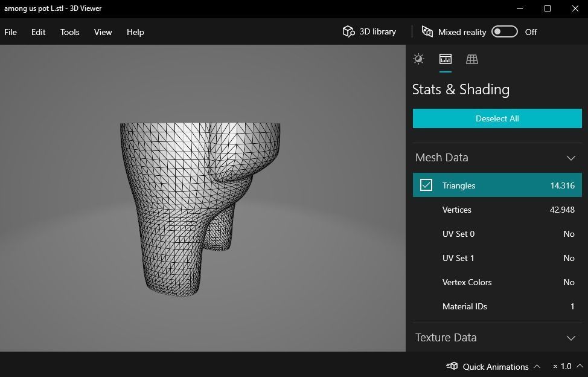
Task: Select the Stats & Shading tab icon
Action: tap(446, 59)
